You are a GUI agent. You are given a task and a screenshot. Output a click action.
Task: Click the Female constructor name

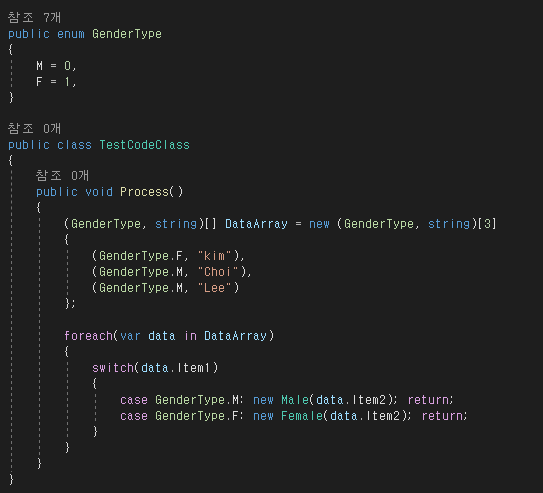point(302,416)
